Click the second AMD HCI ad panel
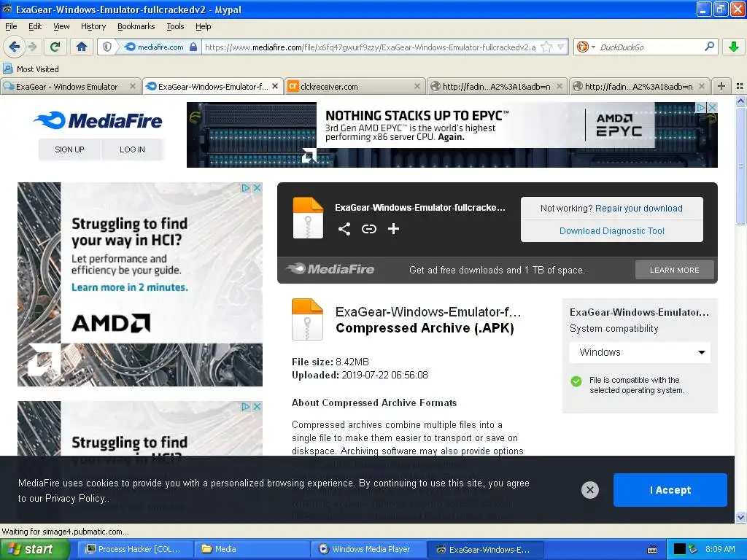 (x=140, y=429)
